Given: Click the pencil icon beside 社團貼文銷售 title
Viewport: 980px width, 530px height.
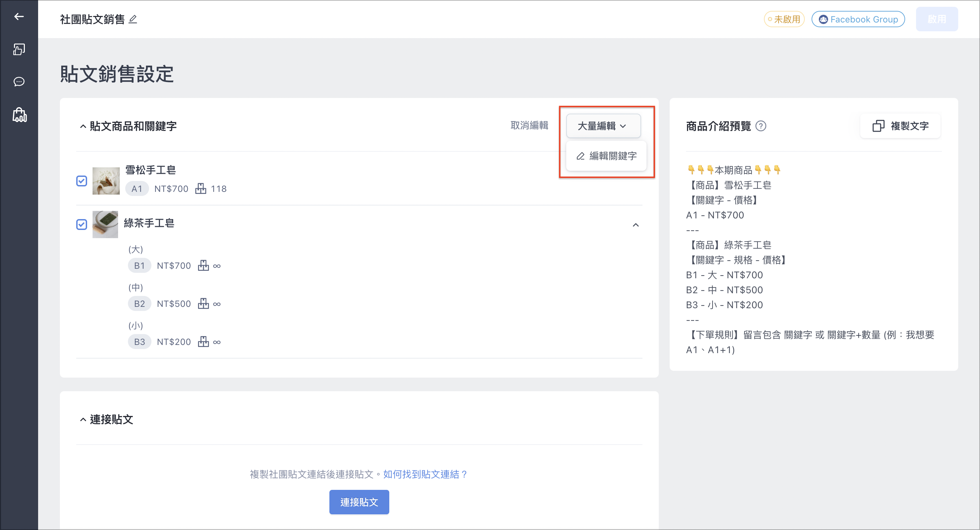Looking at the screenshot, I should 133,19.
